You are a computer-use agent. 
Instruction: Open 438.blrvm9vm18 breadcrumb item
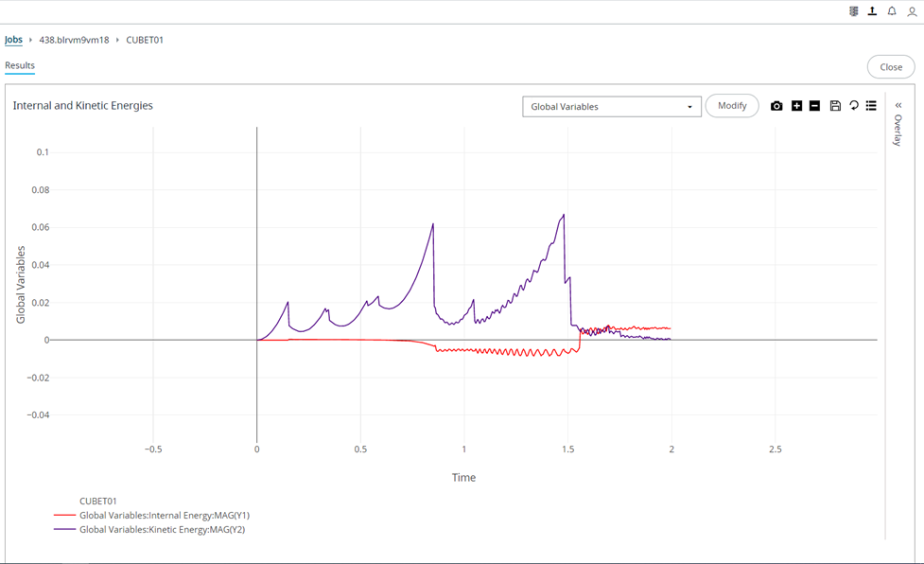(75, 40)
